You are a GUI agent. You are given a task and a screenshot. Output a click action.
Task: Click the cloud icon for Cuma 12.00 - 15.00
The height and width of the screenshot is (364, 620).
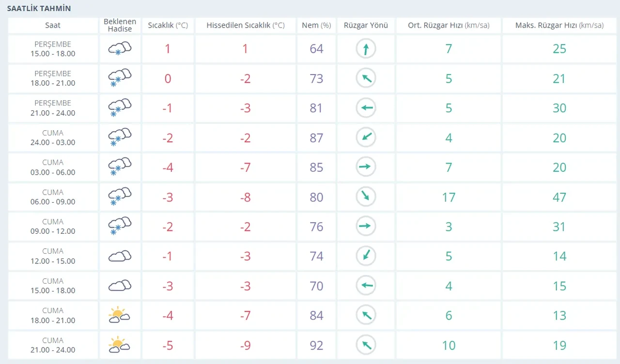tap(120, 256)
